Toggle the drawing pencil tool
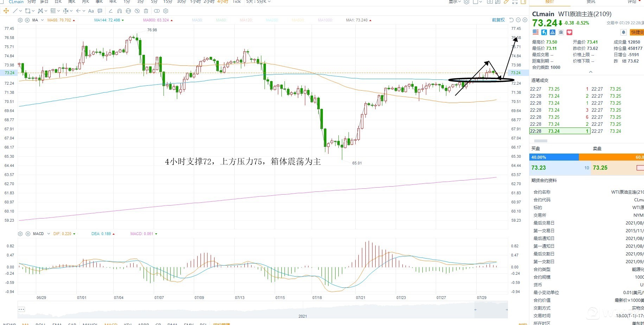Viewport: 644px width, 325px height. click(506, 2)
